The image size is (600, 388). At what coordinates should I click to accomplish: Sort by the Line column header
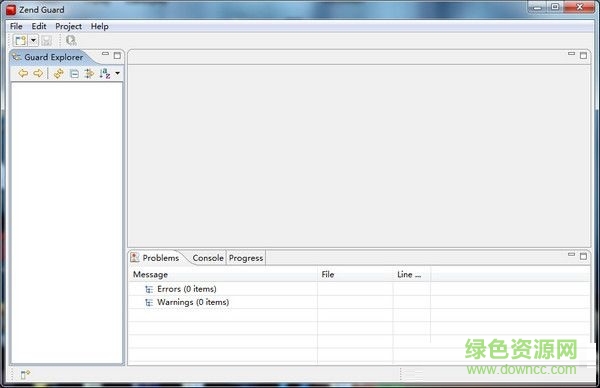(412, 274)
